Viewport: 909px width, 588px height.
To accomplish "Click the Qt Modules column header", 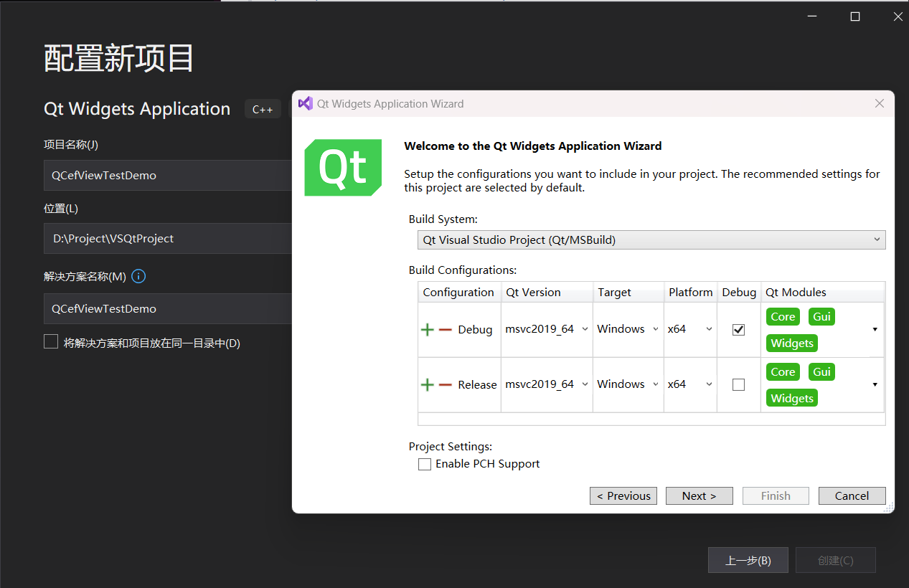I will pyautogui.click(x=822, y=293).
